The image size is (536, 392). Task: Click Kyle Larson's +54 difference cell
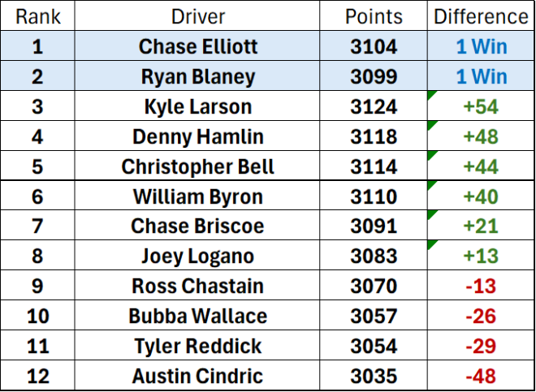click(481, 106)
